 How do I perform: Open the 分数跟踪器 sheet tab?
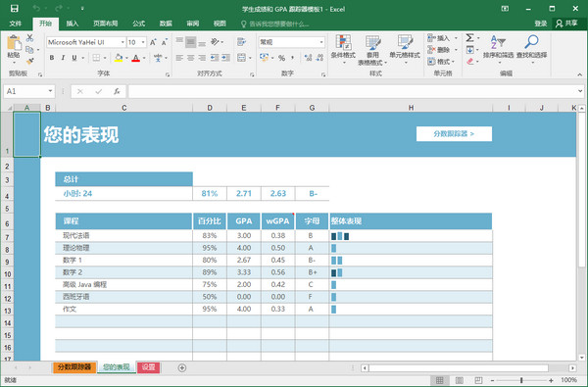pos(74,367)
